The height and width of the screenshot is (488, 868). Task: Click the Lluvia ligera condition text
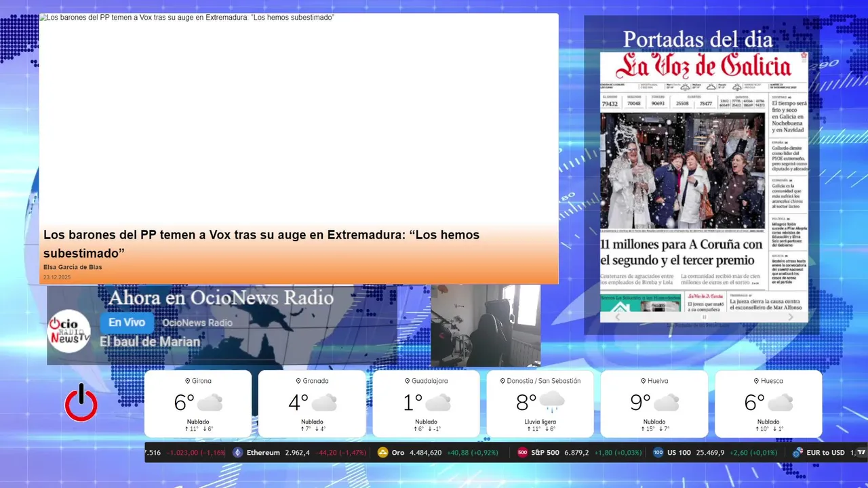click(x=540, y=422)
